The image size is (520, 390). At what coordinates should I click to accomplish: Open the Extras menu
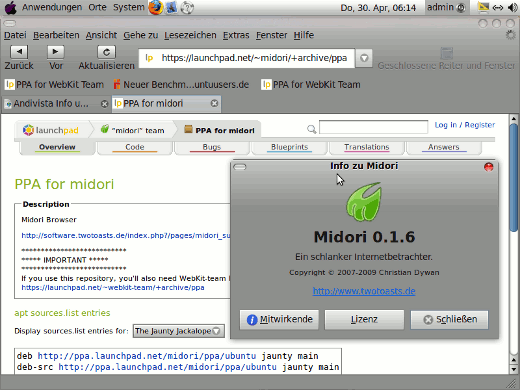[236, 35]
